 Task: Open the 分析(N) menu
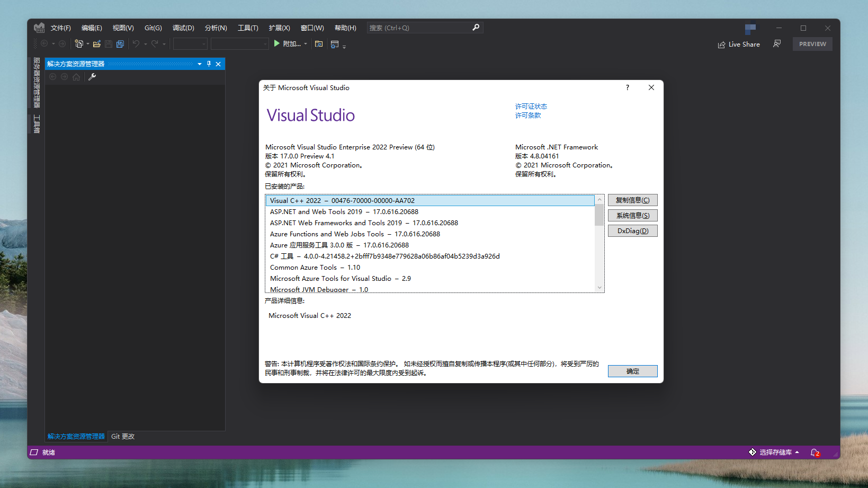point(216,28)
